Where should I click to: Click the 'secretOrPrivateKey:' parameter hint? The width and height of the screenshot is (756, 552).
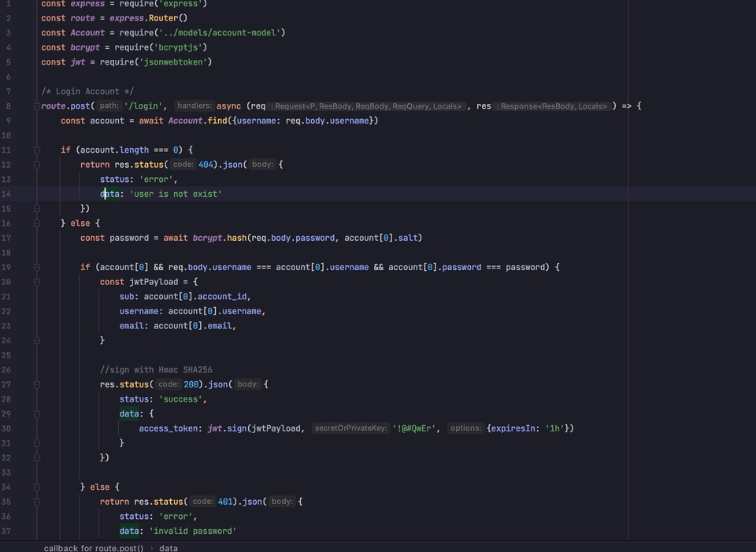coord(350,428)
